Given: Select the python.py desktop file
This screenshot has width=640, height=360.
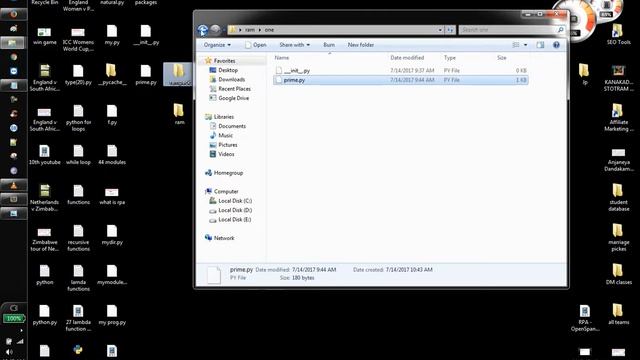Looking at the screenshot, I should 44,315.
